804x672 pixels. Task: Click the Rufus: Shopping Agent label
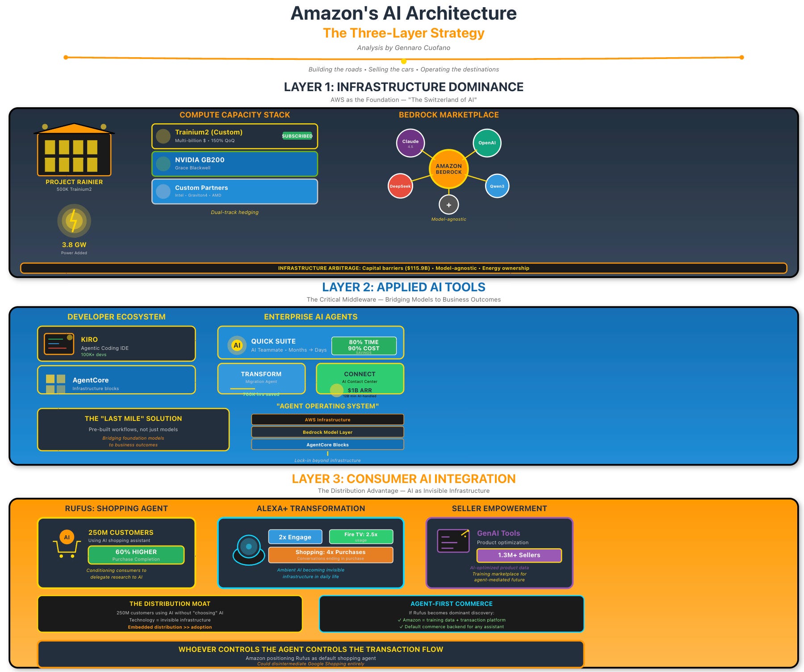[x=116, y=508]
